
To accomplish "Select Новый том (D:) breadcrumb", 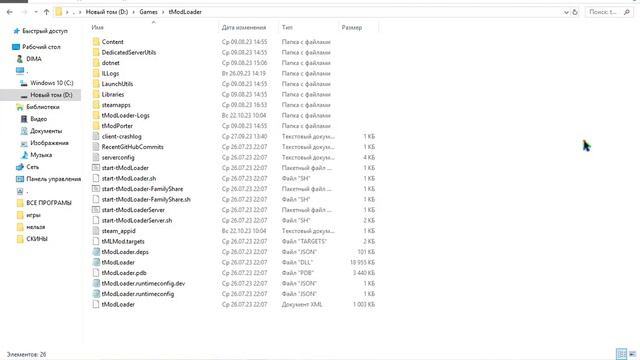I will pyautogui.click(x=107, y=12).
